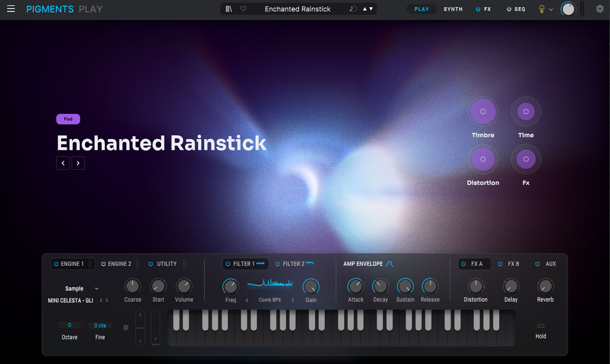
Task: Click the Pad category tag
Action: click(x=68, y=119)
